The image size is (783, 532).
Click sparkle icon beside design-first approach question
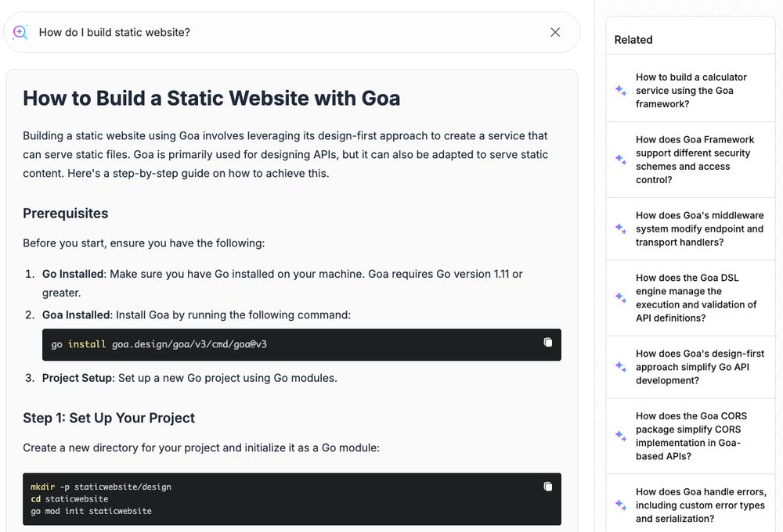(x=621, y=367)
